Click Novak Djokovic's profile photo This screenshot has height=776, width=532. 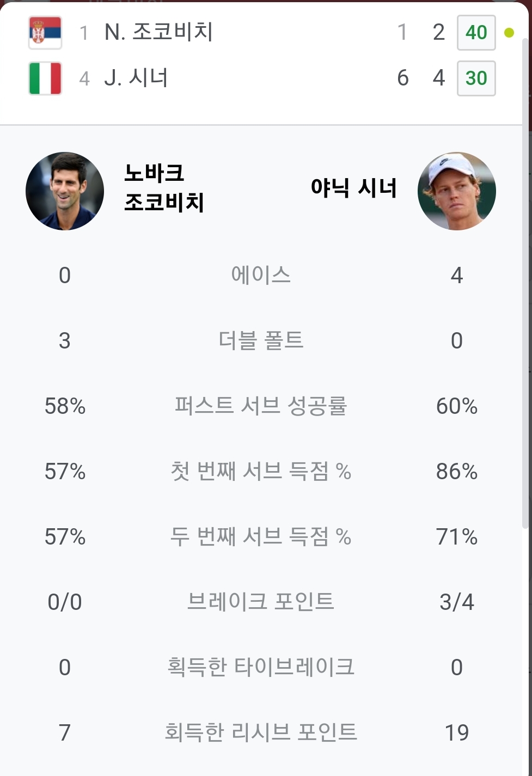(x=65, y=191)
